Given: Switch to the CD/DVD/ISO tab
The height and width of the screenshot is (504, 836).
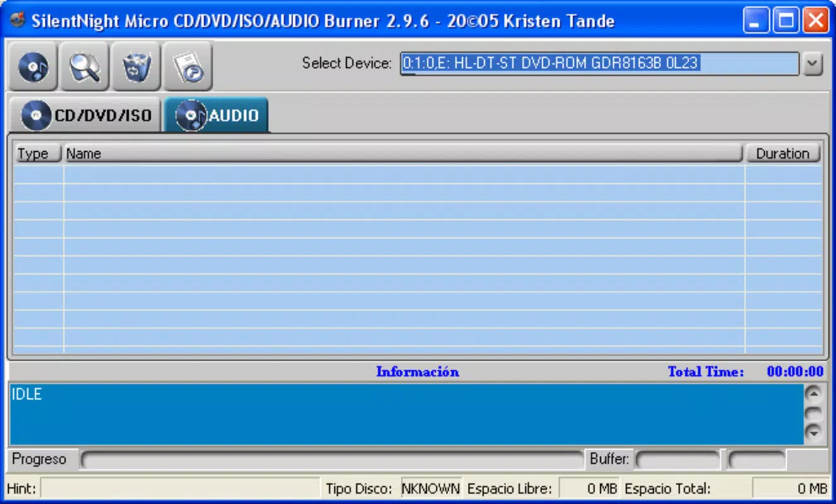Looking at the screenshot, I should pyautogui.click(x=86, y=115).
